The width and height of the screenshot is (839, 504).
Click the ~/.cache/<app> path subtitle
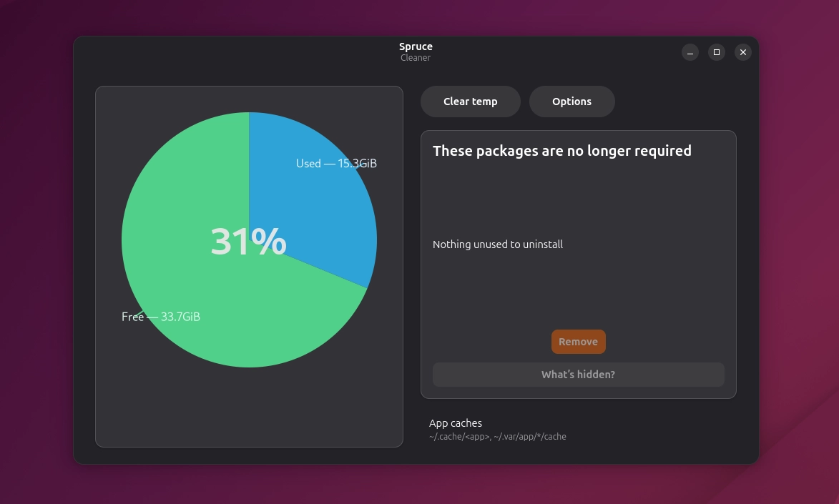pos(498,437)
